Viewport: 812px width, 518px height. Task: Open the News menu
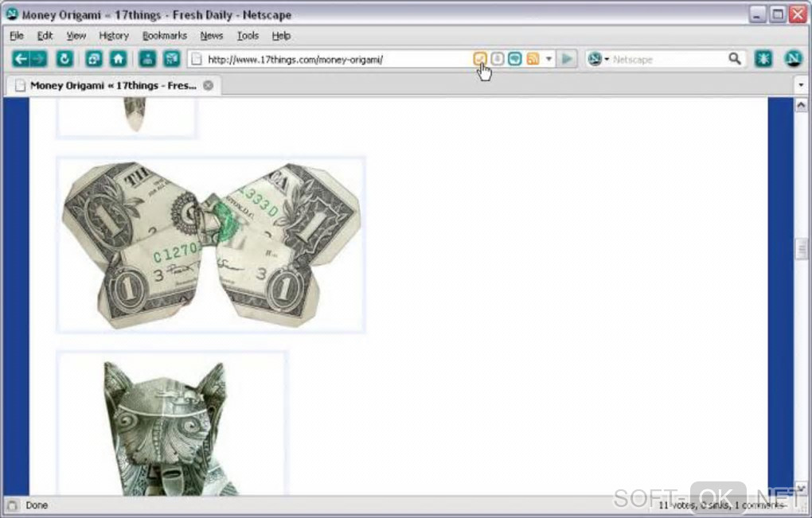(x=211, y=36)
